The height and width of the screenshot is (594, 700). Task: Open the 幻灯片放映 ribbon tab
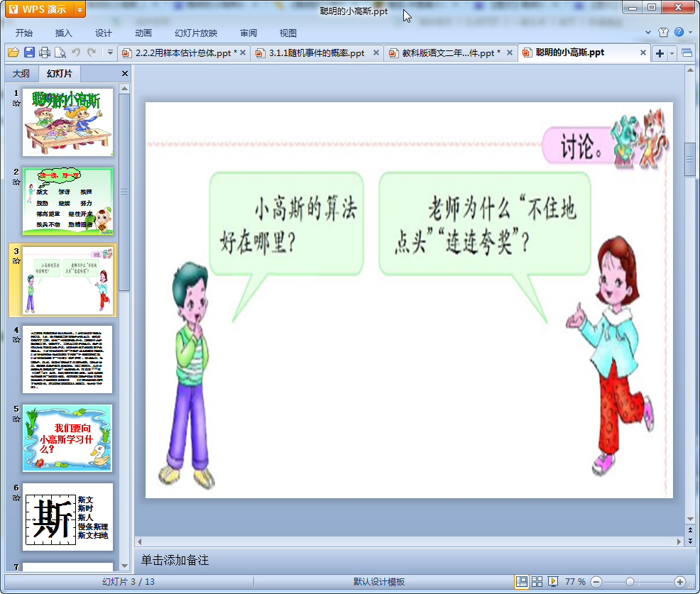(196, 33)
